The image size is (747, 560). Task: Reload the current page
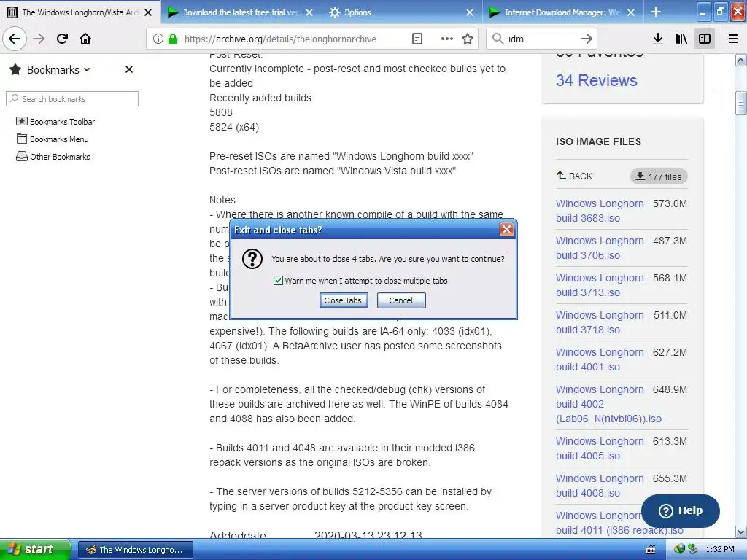[x=62, y=39]
